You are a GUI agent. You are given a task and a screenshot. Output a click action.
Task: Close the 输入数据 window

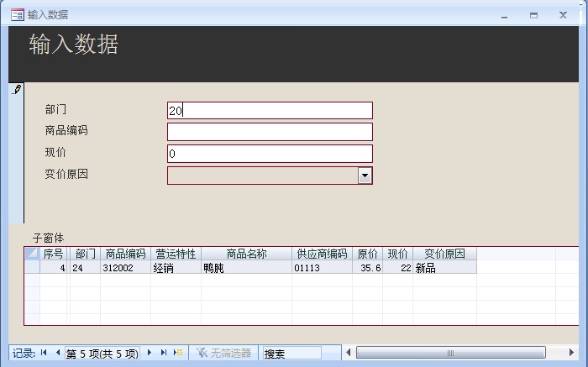(563, 15)
